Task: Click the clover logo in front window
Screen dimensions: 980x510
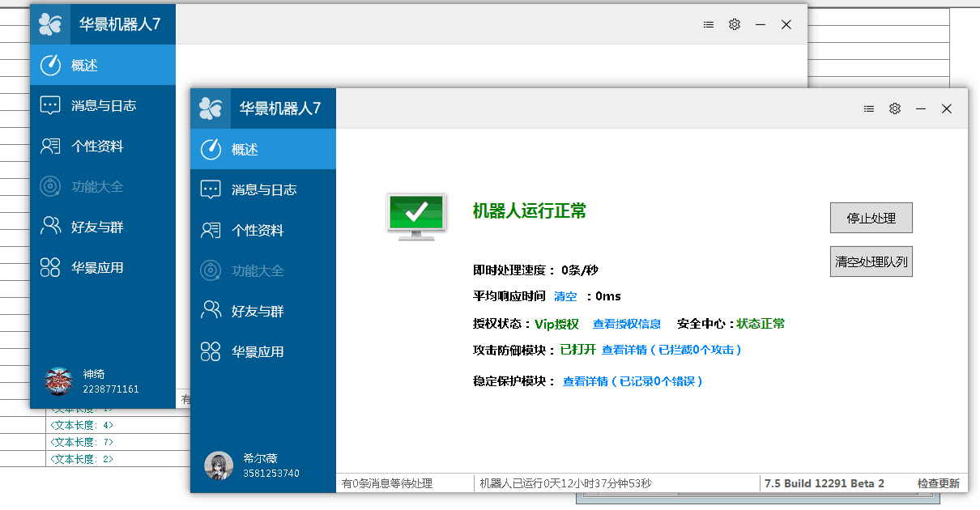Action: click(211, 108)
